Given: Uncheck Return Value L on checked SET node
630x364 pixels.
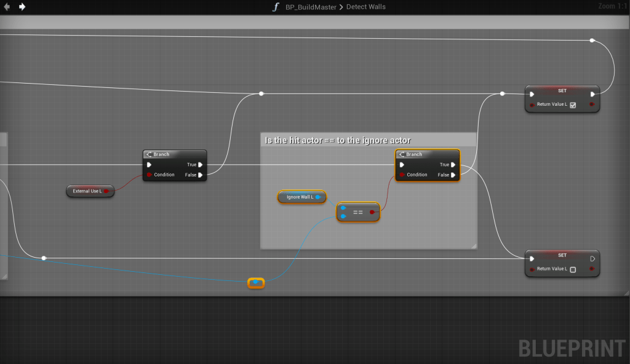Looking at the screenshot, I should click(573, 105).
